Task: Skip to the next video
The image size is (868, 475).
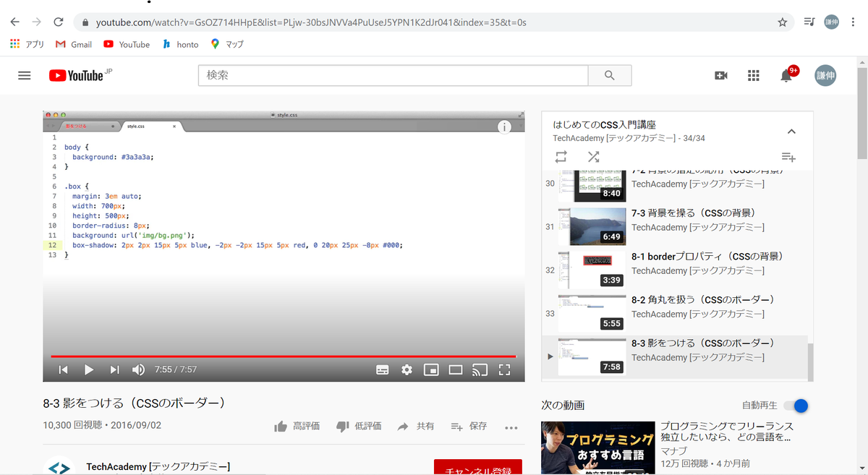Action: click(x=114, y=369)
